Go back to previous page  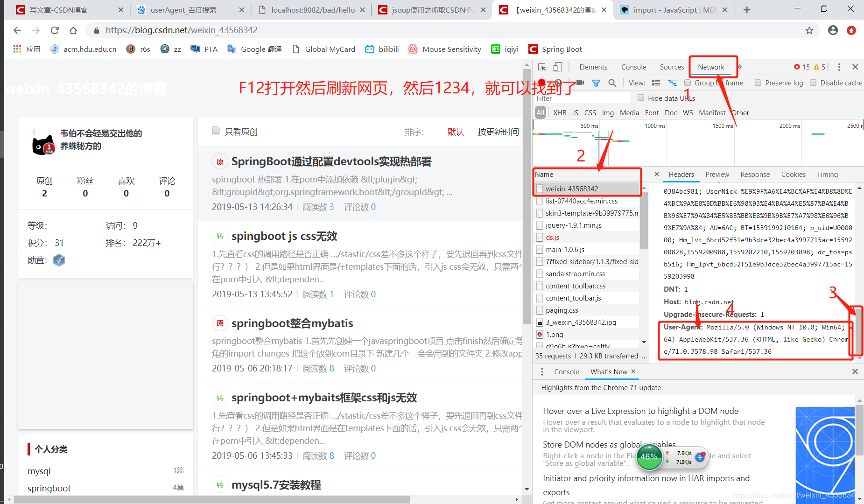[x=17, y=30]
